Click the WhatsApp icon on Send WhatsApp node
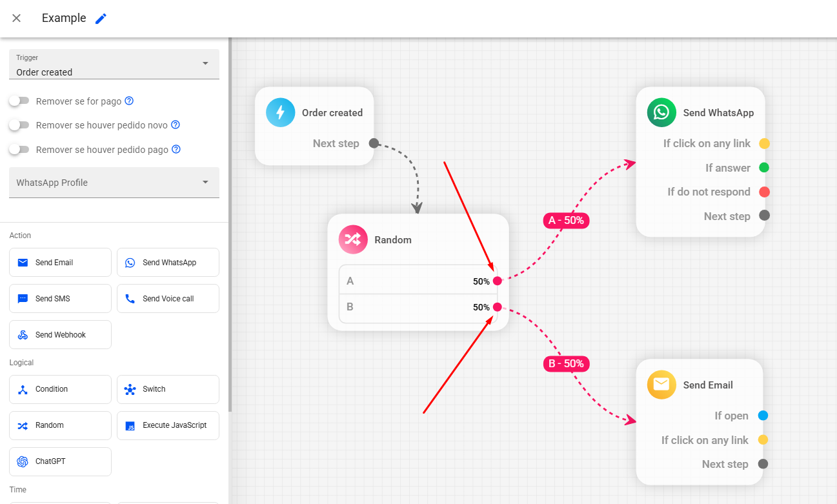This screenshot has height=504, width=837. 661,112
